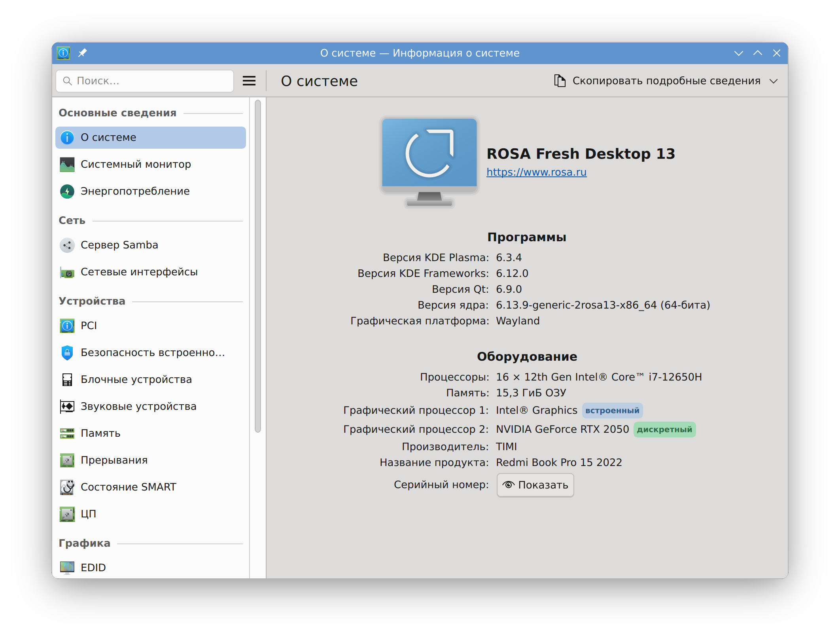Screen dimensions: 840x640
Task: Select the Memory (Память) sidebar entry
Action: [100, 434]
